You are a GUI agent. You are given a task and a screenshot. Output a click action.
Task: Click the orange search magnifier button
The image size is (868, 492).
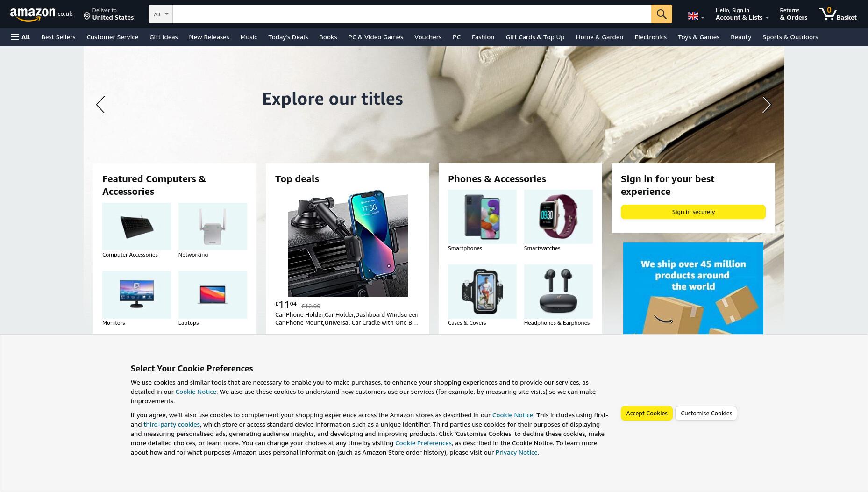[x=662, y=14]
